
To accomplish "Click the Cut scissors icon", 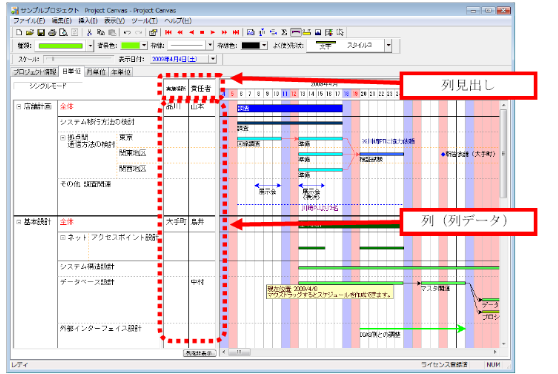I will 89,32.
